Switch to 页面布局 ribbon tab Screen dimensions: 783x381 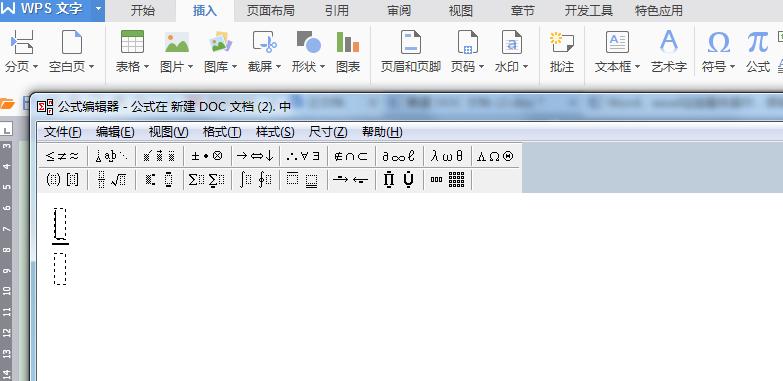pyautogui.click(x=271, y=10)
